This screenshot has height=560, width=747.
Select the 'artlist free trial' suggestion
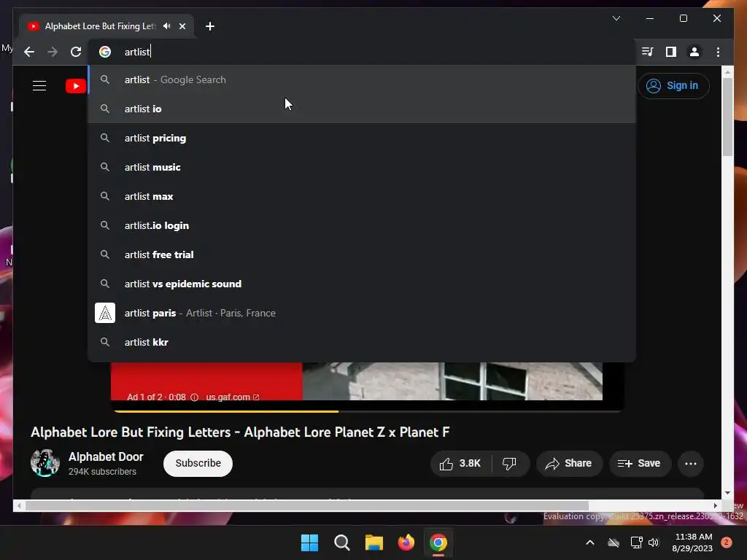point(362,254)
